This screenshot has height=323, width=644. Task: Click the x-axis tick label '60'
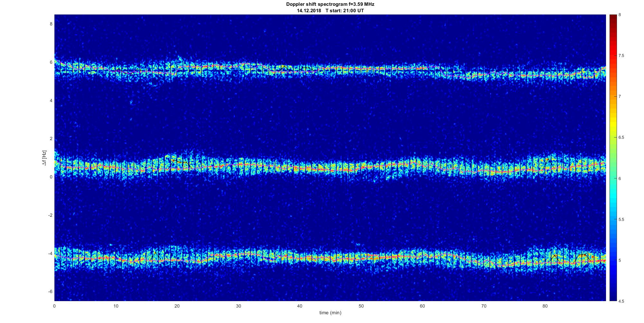coord(422,306)
